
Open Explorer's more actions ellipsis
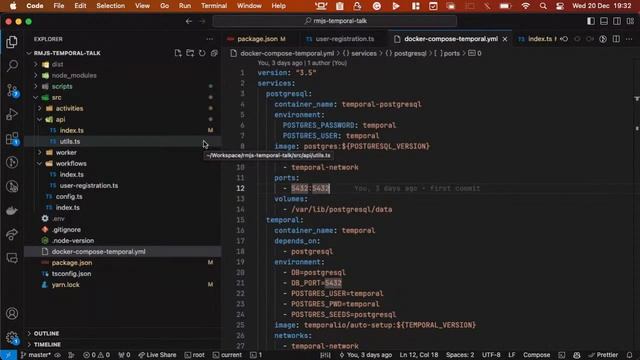(209, 39)
